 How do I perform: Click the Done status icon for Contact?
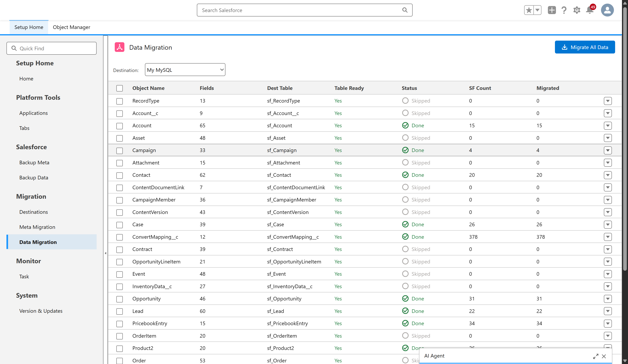pos(405,175)
